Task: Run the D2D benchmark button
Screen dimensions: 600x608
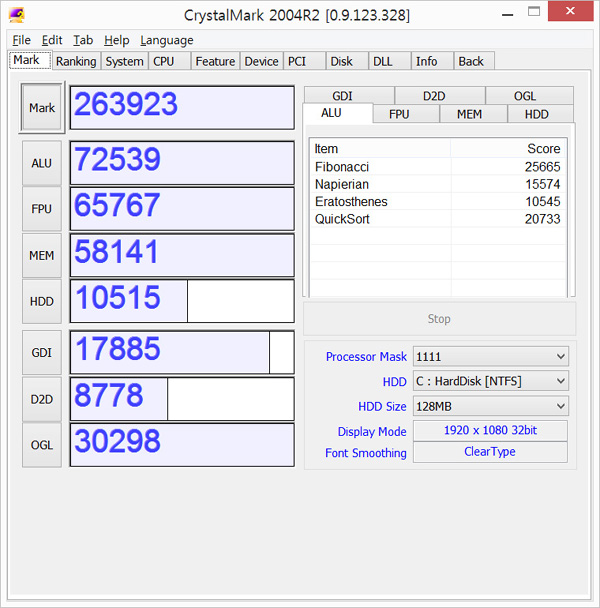Action: click(x=42, y=399)
